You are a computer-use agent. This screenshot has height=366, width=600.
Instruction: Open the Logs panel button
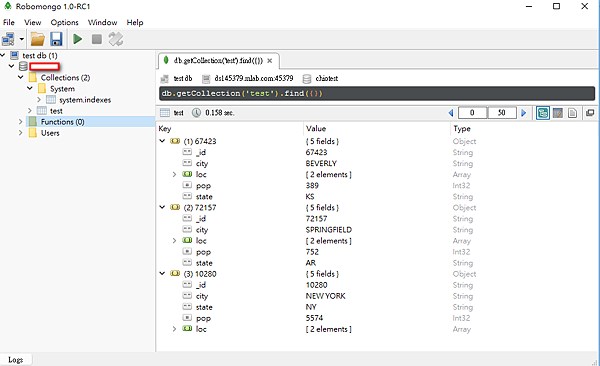16,359
